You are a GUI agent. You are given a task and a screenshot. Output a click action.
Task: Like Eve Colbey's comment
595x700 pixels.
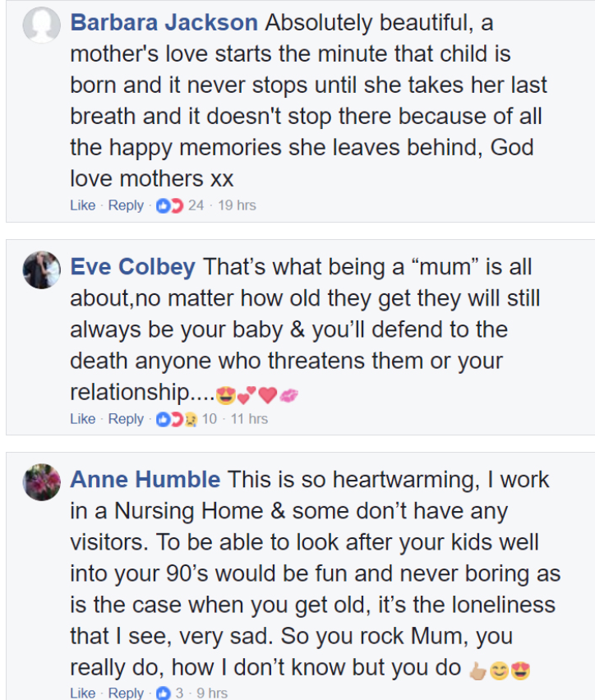83,419
